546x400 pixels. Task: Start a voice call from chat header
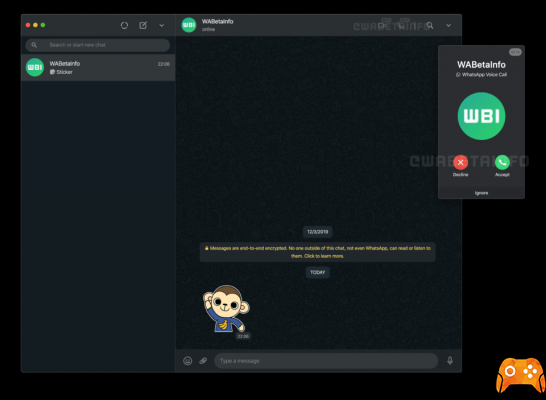point(401,25)
